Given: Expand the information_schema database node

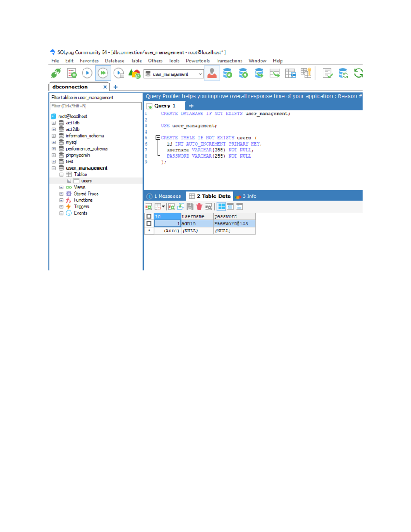Looking at the screenshot, I should (x=54, y=136).
